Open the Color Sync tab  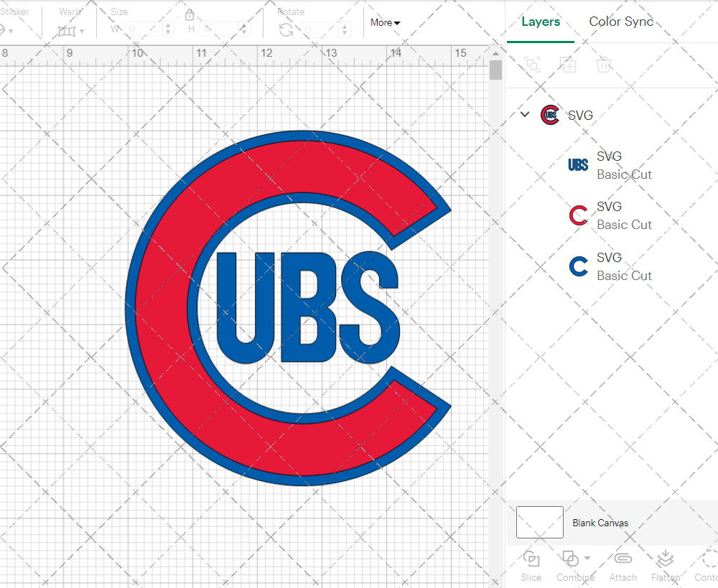pyautogui.click(x=621, y=22)
